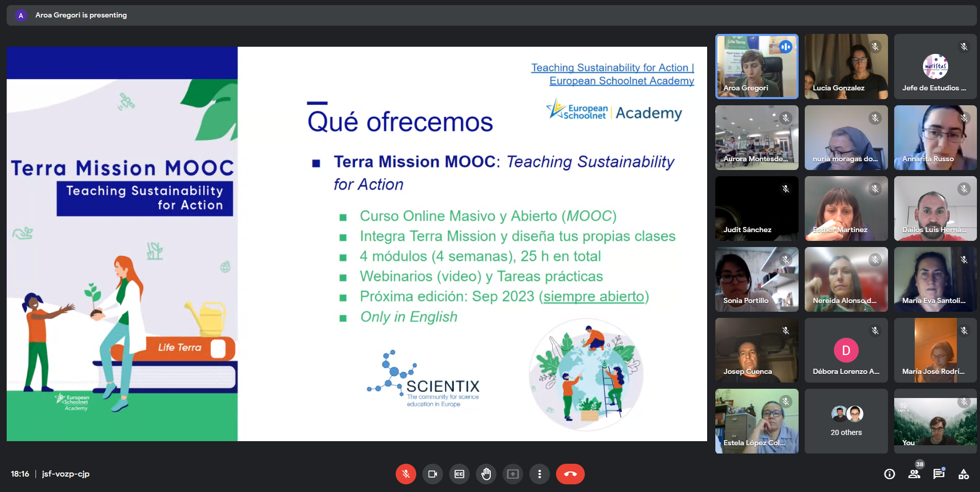Open the chat panel icon
Viewport: 980px width, 492px height.
(939, 474)
